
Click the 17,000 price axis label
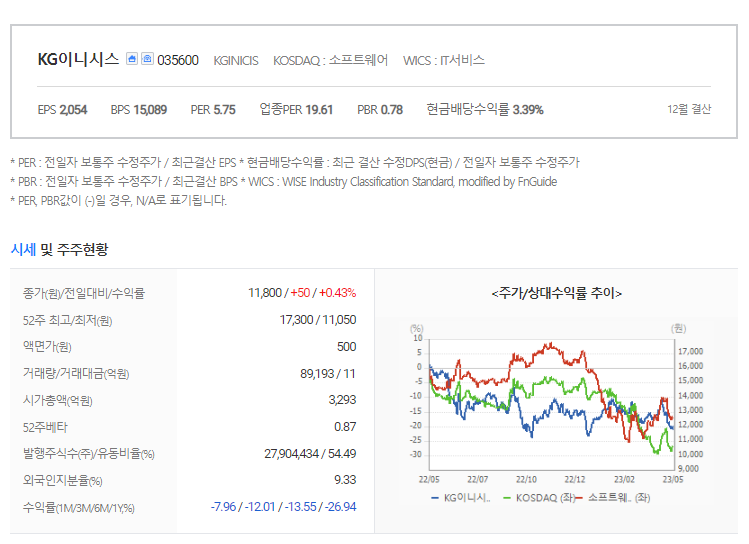tap(690, 352)
